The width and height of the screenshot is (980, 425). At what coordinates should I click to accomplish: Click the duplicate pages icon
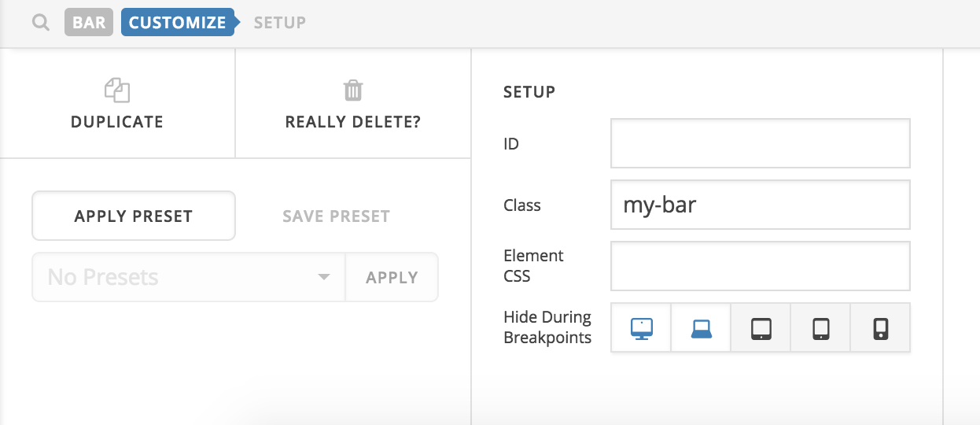point(117,91)
